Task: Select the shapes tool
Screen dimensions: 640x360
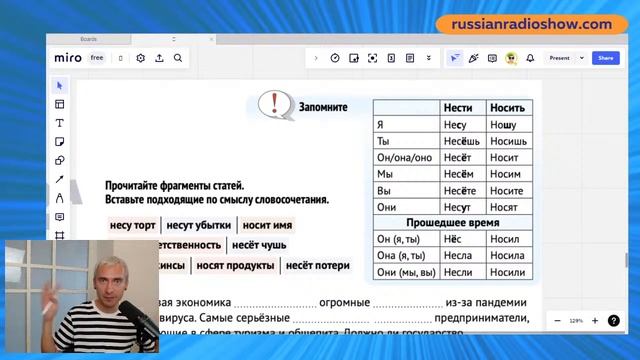Action: [x=60, y=161]
